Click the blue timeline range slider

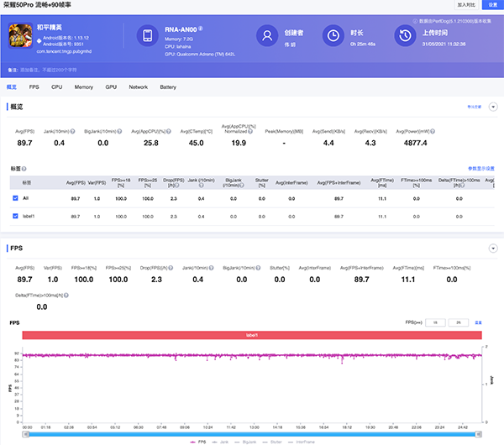pyautogui.click(x=252, y=432)
